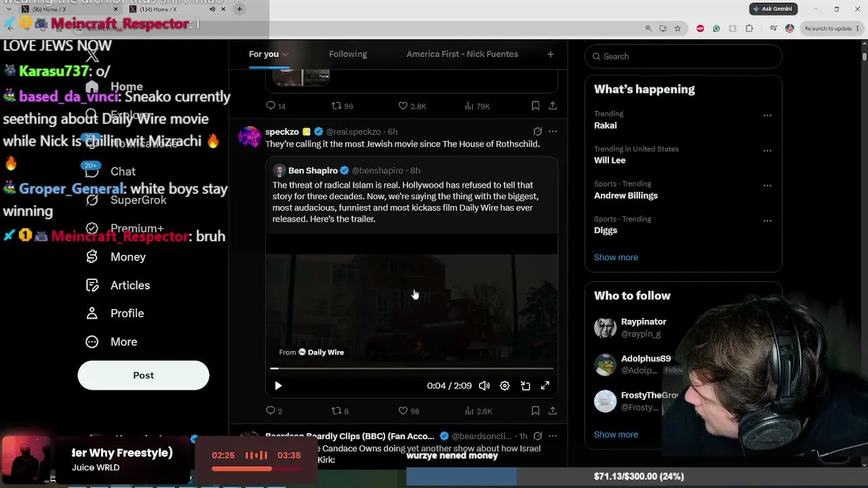Open more options for Rakai trend

coord(768,115)
